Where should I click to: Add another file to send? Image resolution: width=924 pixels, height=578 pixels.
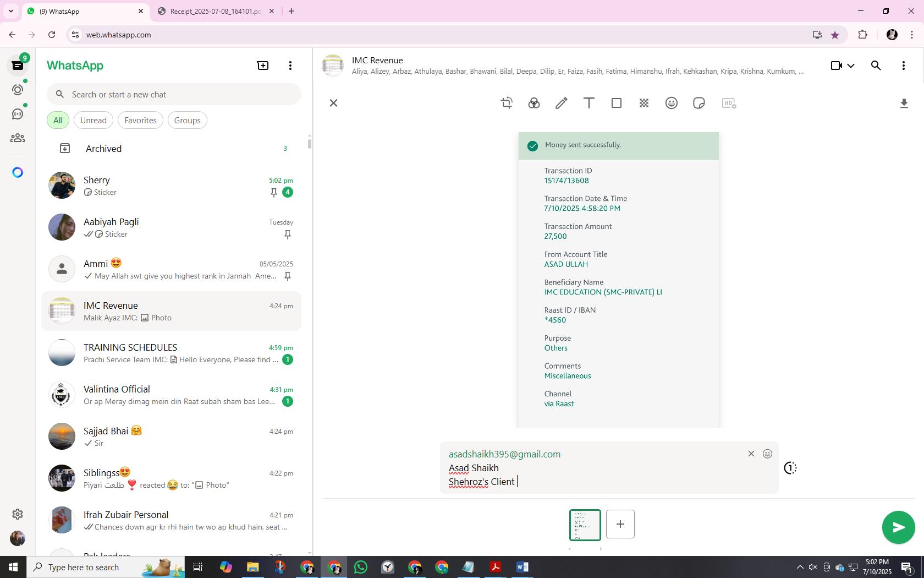click(620, 524)
